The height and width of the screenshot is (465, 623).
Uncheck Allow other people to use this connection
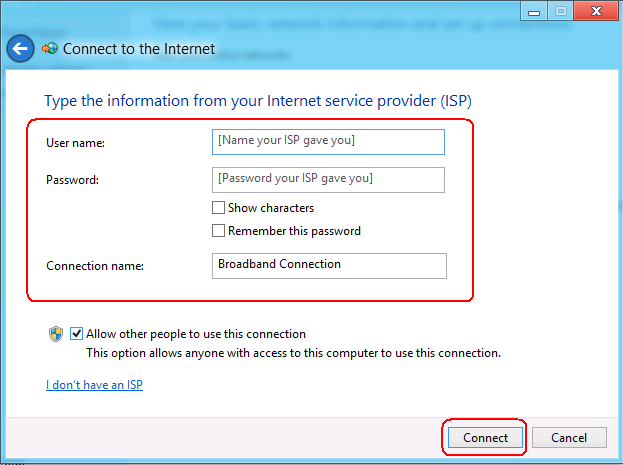point(76,333)
